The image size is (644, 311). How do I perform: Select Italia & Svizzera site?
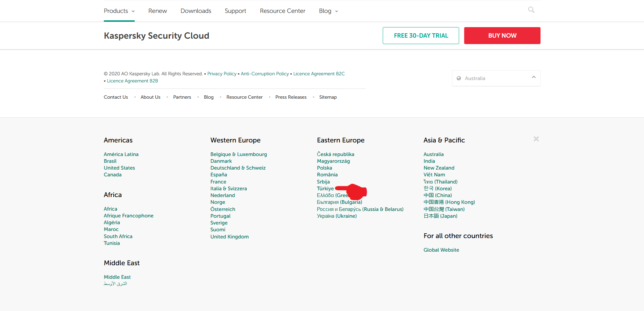pos(229,189)
